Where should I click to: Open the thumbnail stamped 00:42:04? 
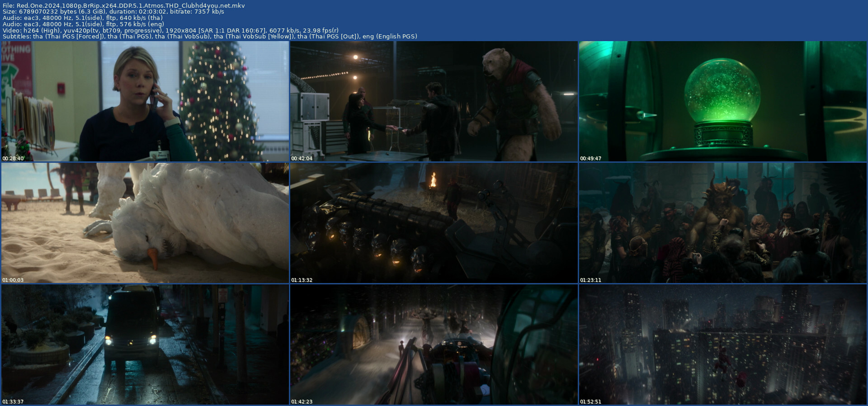pos(434,101)
